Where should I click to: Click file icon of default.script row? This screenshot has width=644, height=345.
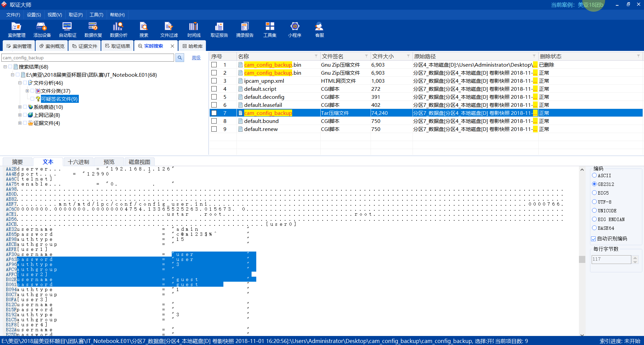[240, 89]
